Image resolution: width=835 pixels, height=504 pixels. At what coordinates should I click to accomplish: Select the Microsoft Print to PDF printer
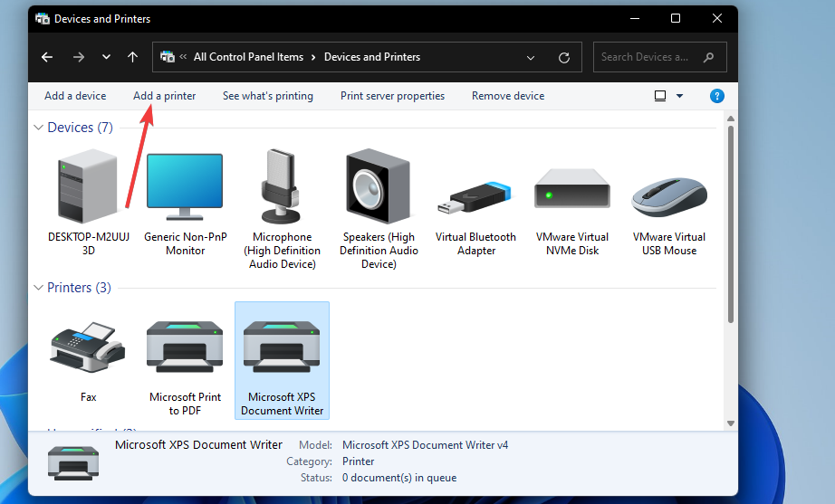185,348
